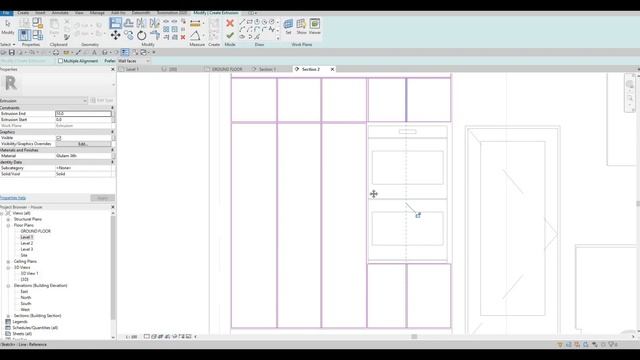Select Level 3 in Project Browser
640x360 pixels.
point(27,249)
